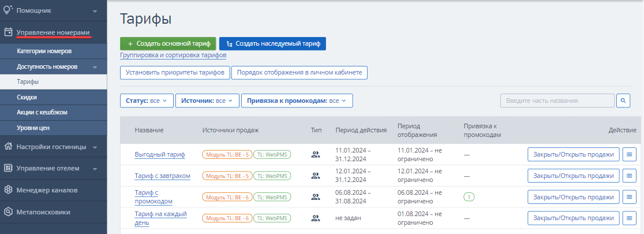
Task: Close/open sales for Выгодный тариф
Action: [x=574, y=154]
